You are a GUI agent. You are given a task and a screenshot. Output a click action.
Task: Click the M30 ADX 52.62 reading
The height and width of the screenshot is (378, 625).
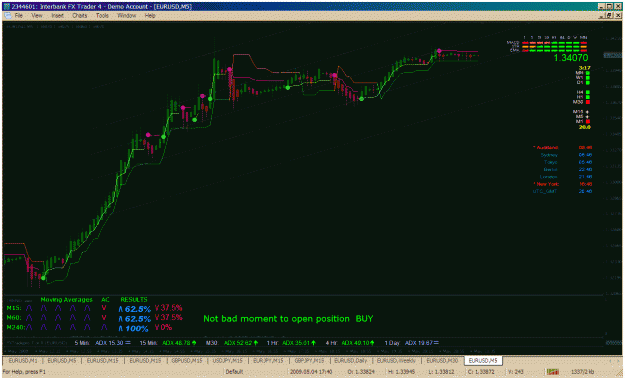(232, 343)
